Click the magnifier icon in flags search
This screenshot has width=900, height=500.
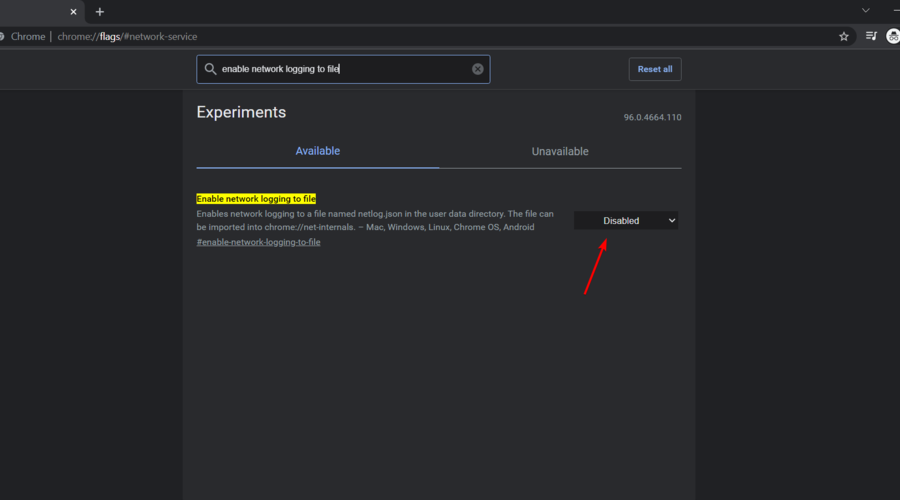[x=210, y=69]
